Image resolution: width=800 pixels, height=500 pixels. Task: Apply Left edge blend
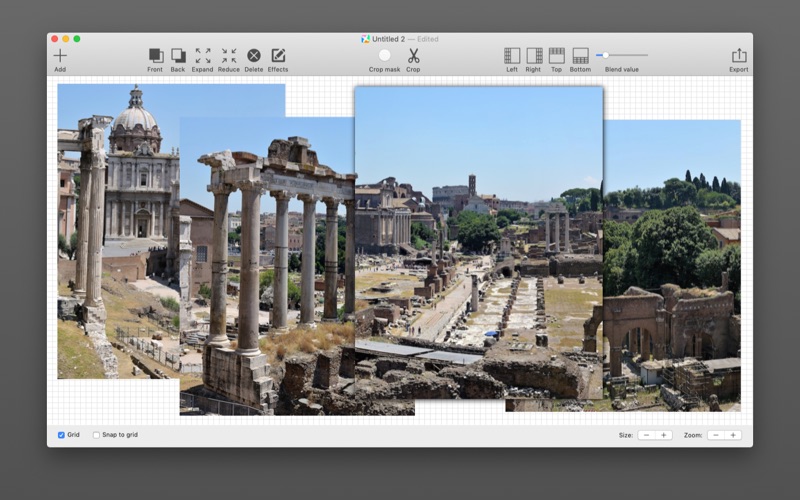click(x=512, y=56)
